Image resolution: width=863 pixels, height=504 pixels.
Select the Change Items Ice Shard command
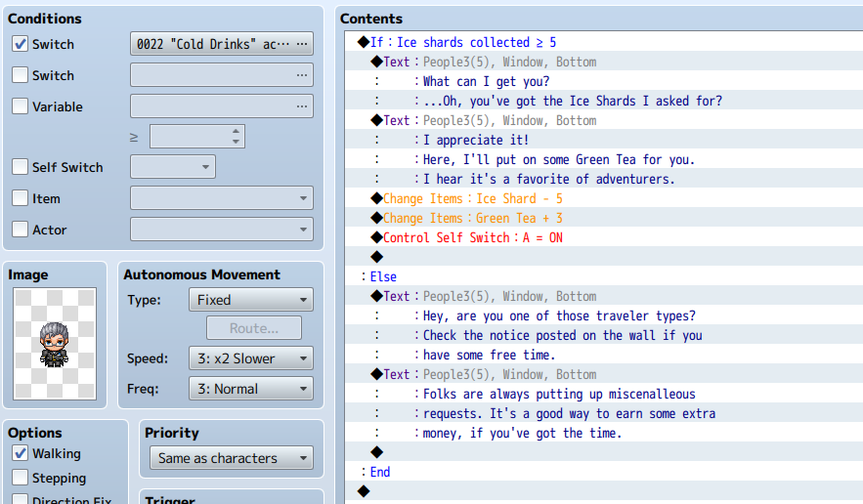472,198
